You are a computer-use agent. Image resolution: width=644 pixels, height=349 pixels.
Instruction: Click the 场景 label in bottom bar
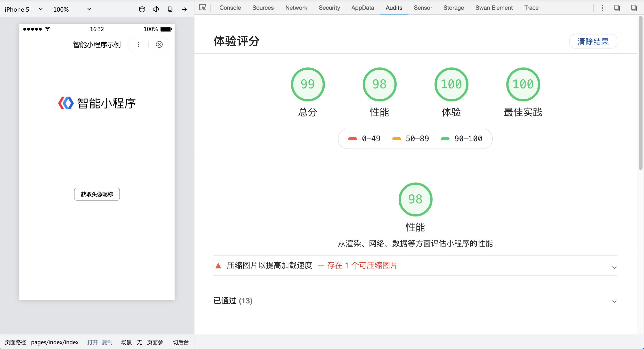(127, 342)
